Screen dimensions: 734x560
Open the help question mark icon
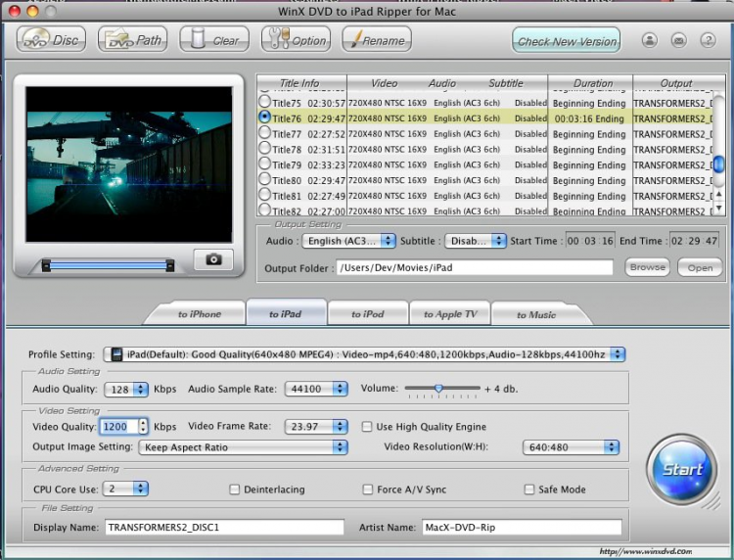[708, 40]
